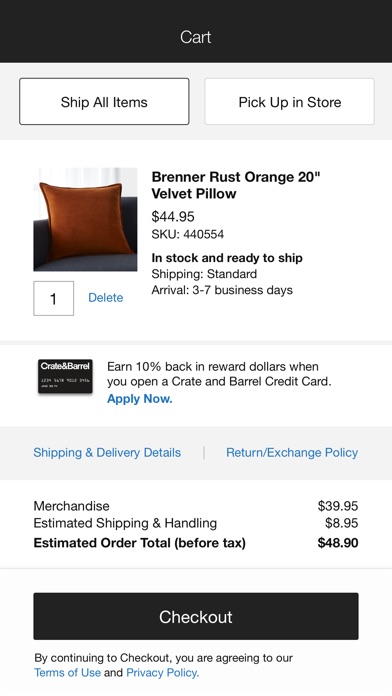Switch to Pick Up in Store
Image resolution: width=392 pixels, height=696 pixels.
[x=289, y=102]
